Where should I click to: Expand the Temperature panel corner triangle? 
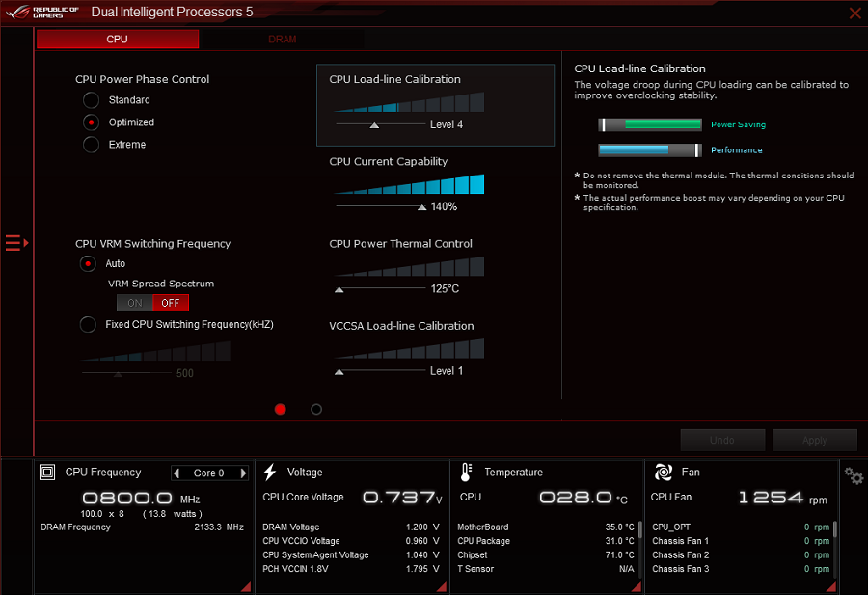pyautogui.click(x=637, y=586)
